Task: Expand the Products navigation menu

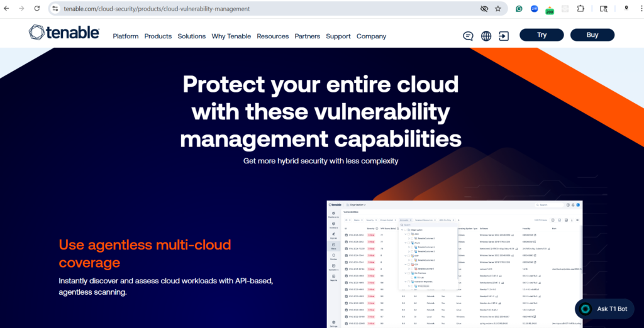Action: click(x=158, y=36)
